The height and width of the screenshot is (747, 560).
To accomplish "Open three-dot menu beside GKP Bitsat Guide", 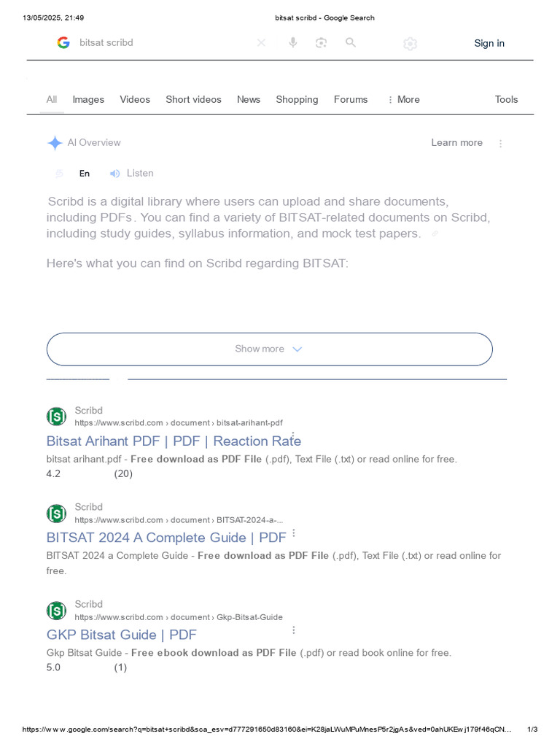I will coord(294,630).
